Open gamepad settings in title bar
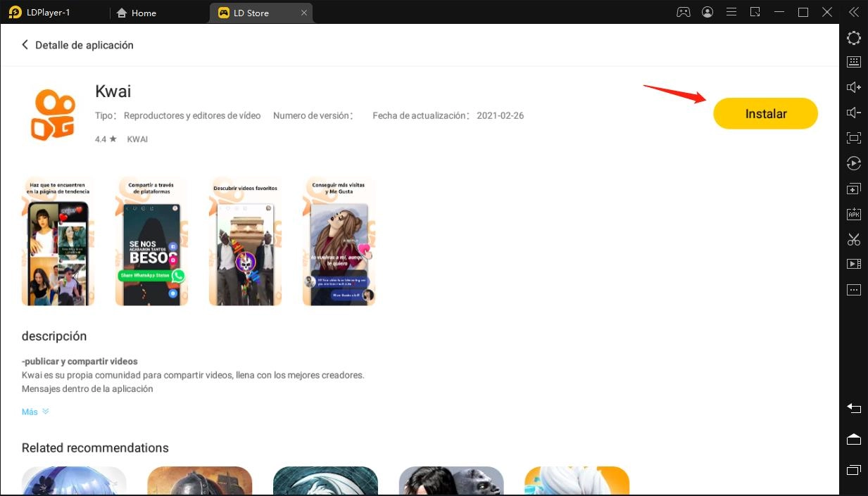This screenshot has width=868, height=496. 683,12
